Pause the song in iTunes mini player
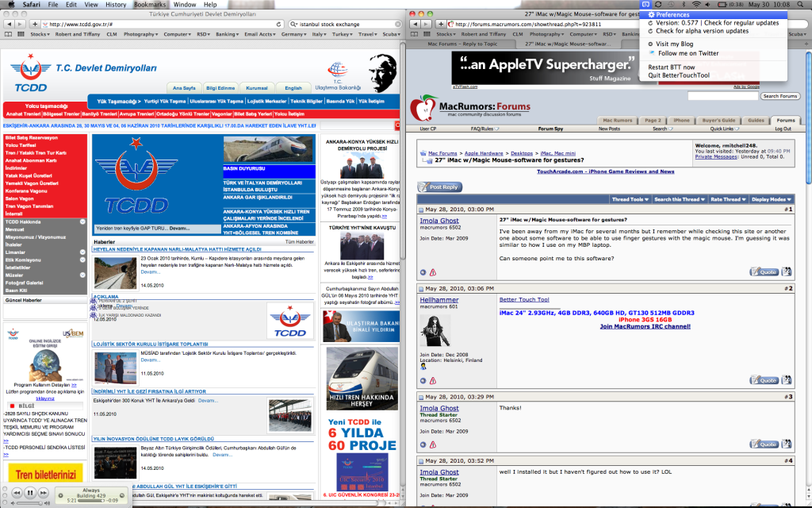 (x=30, y=493)
